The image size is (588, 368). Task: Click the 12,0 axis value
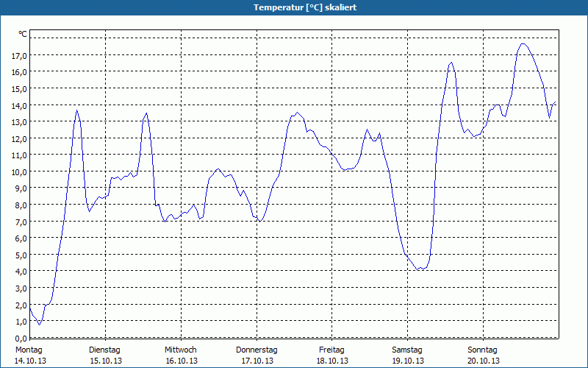(x=19, y=139)
